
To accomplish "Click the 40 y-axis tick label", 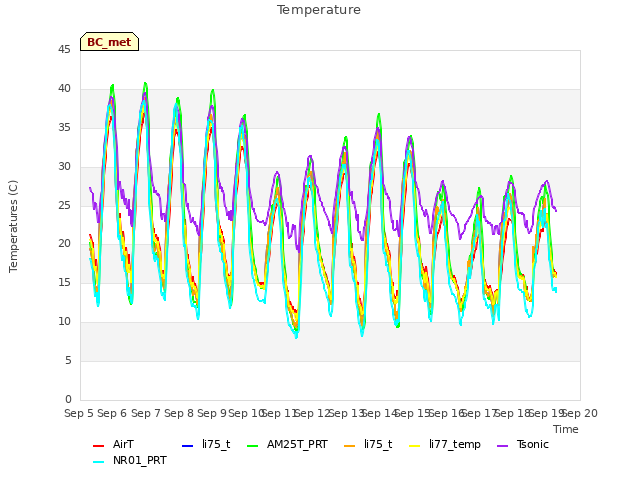I will click(x=64, y=89).
